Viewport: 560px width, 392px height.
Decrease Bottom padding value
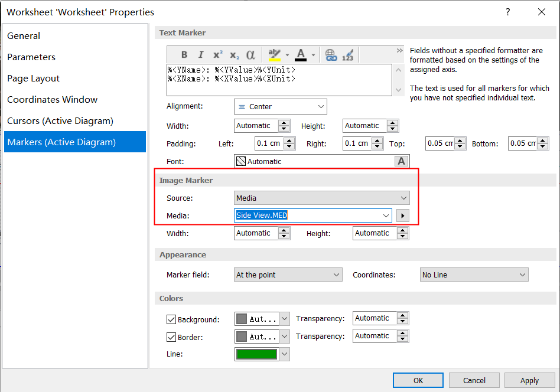point(542,146)
